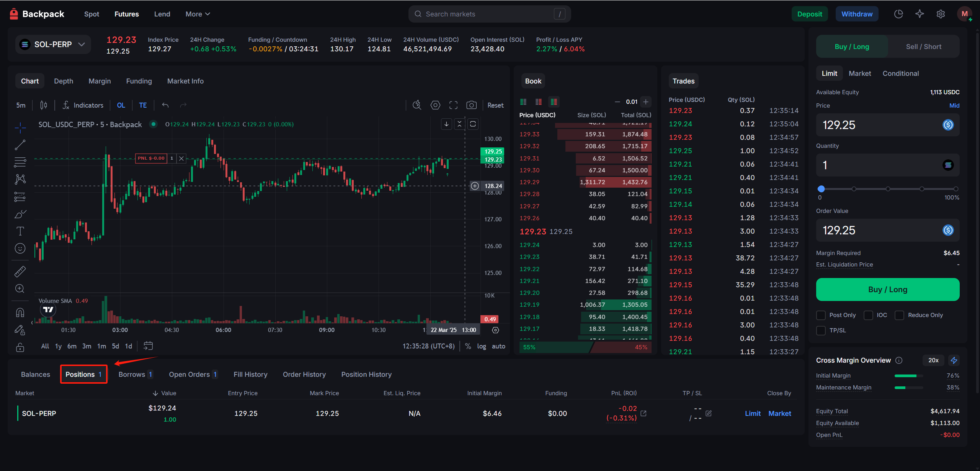Switch to Open Orders tab
980x471 pixels.
[x=193, y=375]
